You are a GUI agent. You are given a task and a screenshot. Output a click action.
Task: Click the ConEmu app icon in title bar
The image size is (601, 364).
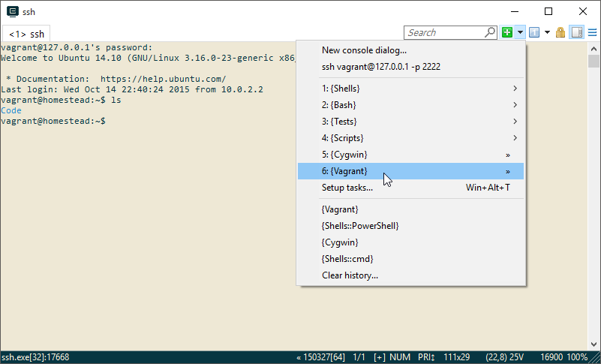tap(12, 11)
